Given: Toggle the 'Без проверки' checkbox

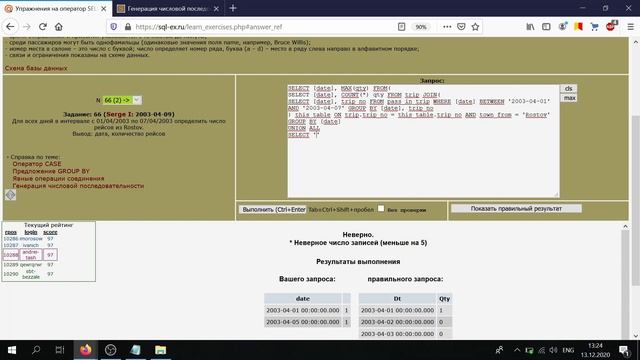Looking at the screenshot, I should click(x=381, y=209).
